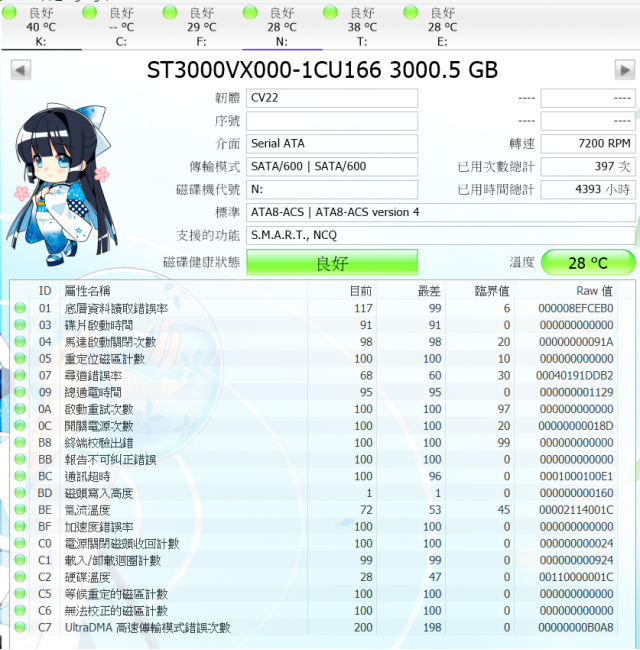Select attribute UltraDMA 高速傳輸模式錯誤次數
Image resolution: width=640 pixels, height=650 pixels.
[147, 628]
